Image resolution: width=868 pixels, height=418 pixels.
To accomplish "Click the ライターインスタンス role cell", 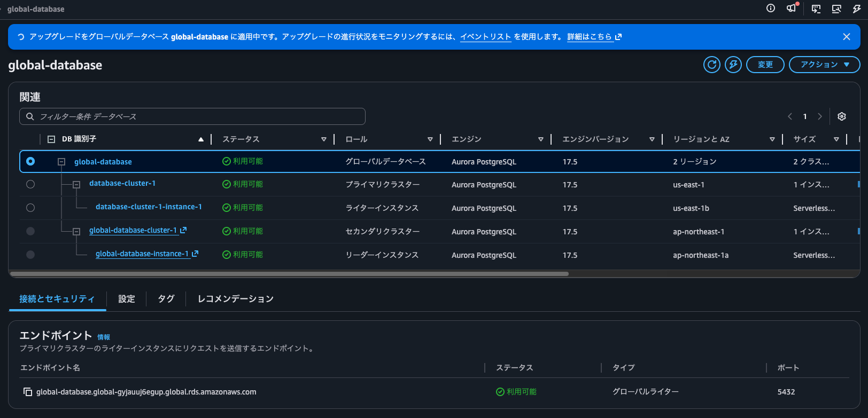I will [x=382, y=208].
